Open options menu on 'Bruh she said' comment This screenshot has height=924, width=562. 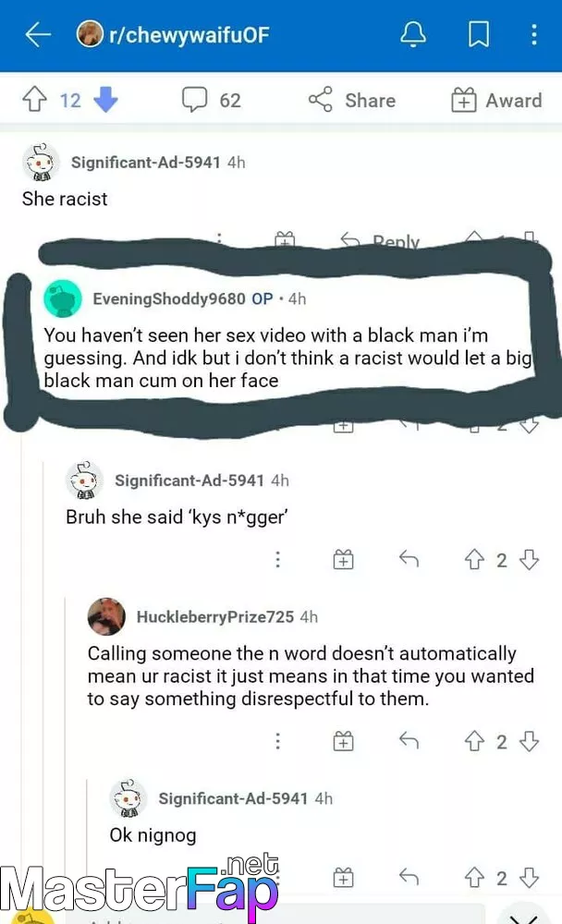277,559
